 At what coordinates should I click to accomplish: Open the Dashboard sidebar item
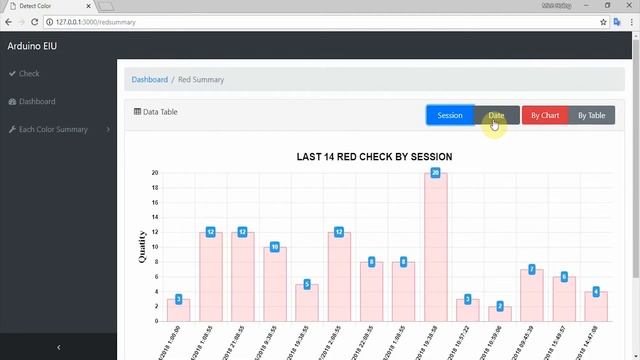pos(32,101)
